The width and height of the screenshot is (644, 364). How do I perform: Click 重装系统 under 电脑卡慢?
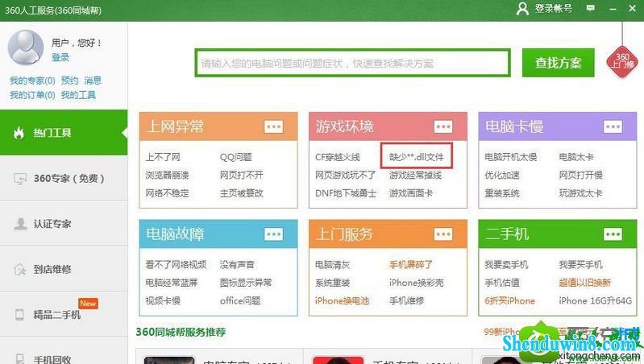pos(502,193)
